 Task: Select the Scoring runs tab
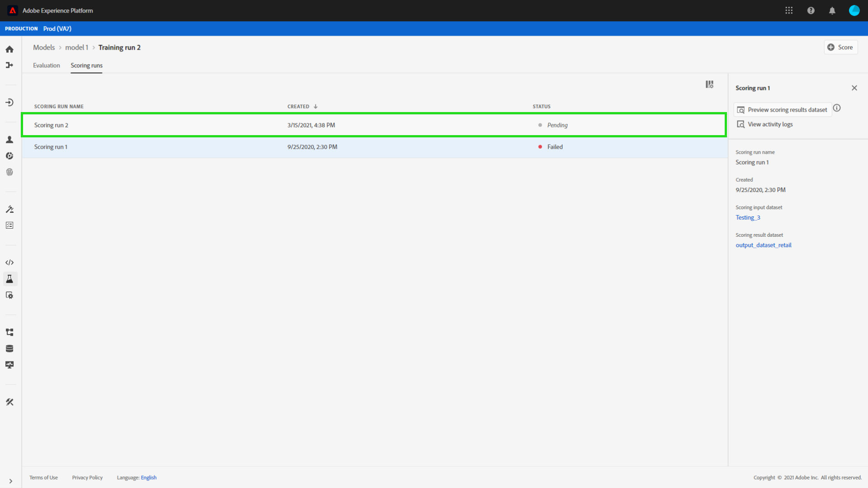[86, 66]
